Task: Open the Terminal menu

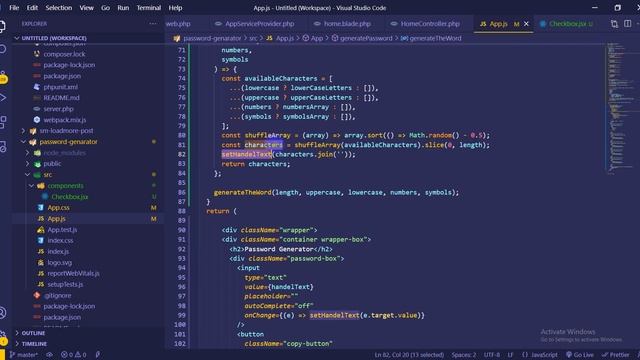Action: pos(149,8)
